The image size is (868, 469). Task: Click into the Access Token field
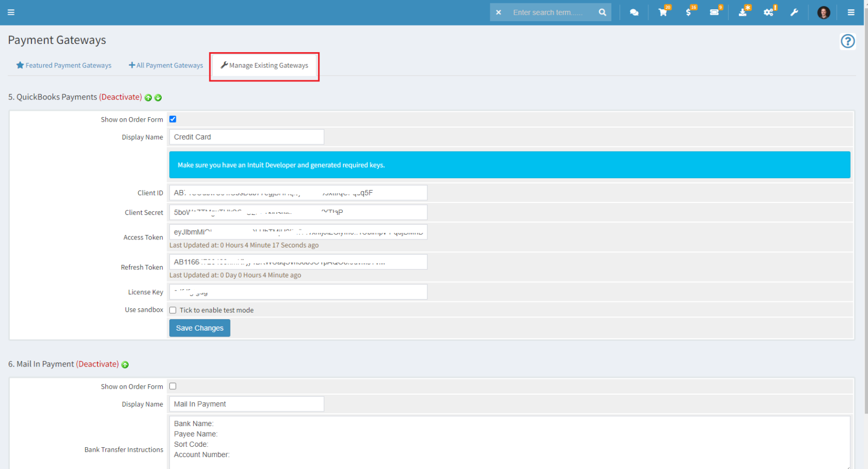coord(298,232)
